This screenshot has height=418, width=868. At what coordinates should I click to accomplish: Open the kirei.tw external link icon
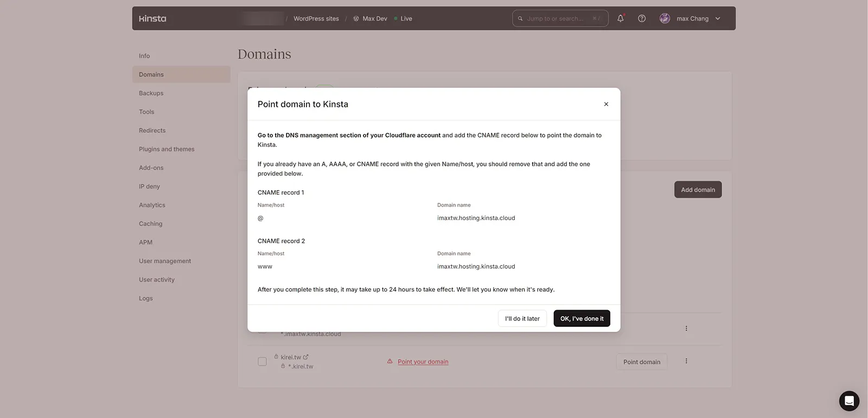click(x=306, y=357)
